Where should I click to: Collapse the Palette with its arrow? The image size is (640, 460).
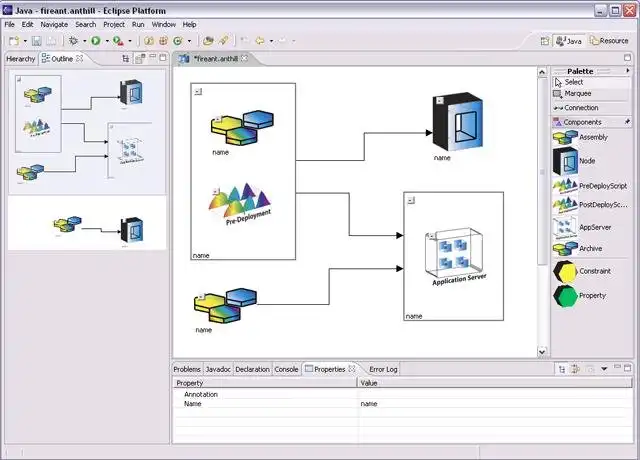628,71
